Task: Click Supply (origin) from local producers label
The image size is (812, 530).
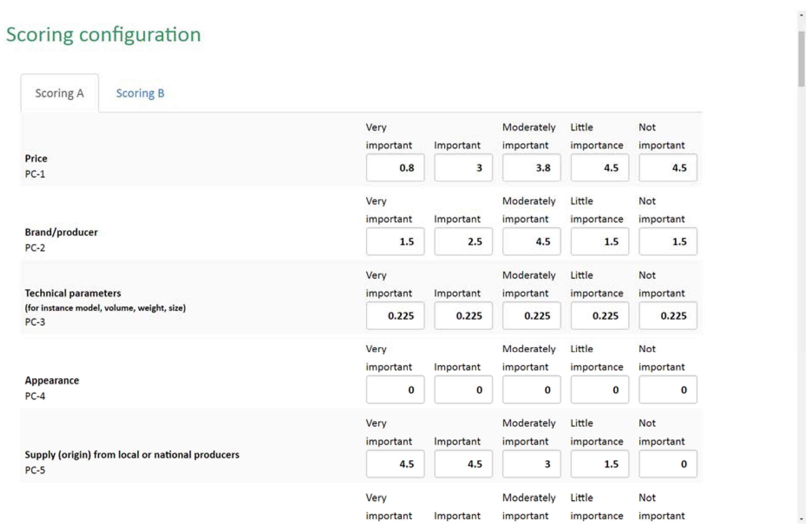Action: (x=132, y=455)
